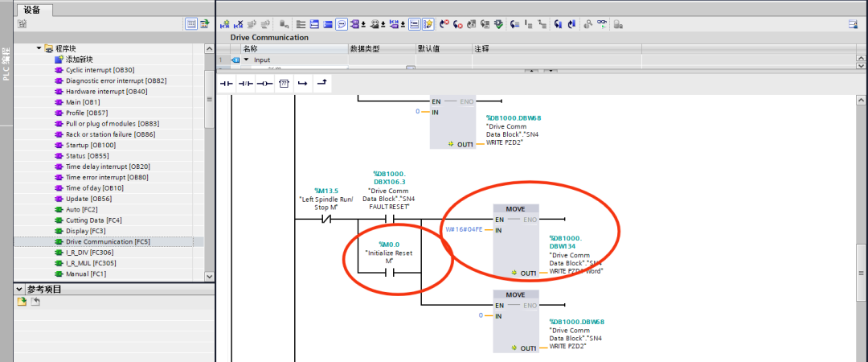The image size is (868, 362).
Task: Insert a normally closed contact
Action: 246,83
